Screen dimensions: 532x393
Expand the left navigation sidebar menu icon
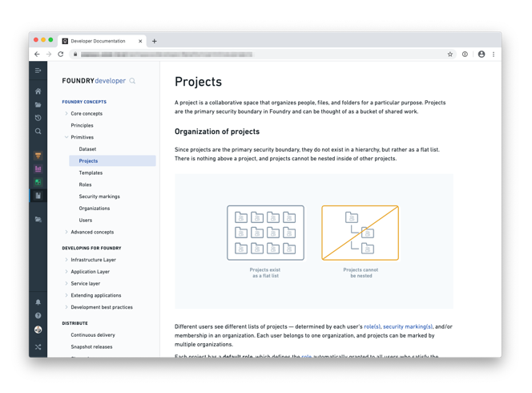coord(38,71)
